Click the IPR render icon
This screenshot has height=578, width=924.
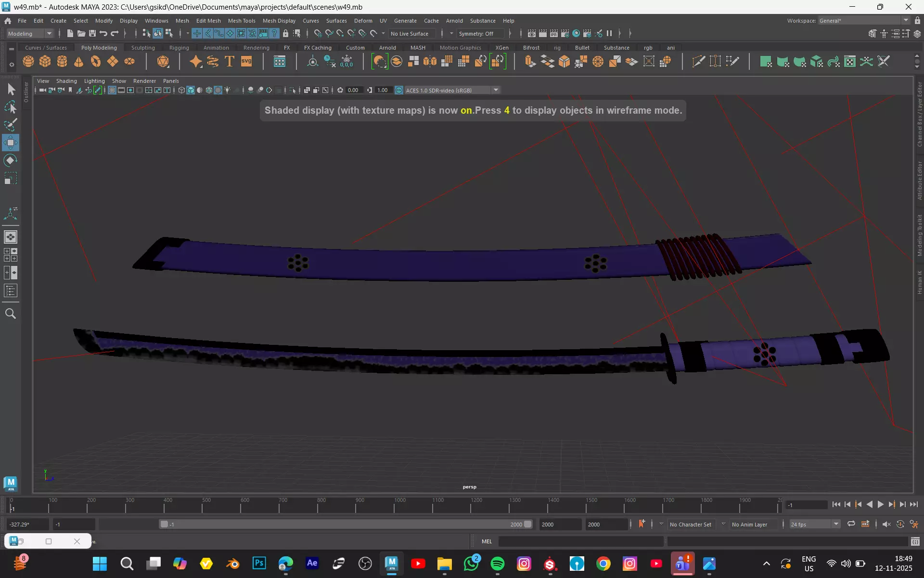[554, 33]
